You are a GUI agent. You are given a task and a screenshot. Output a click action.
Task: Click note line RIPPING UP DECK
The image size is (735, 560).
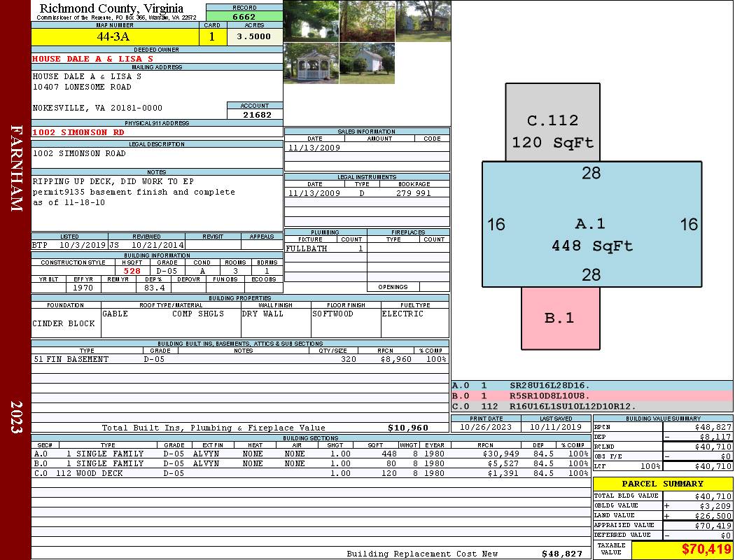[x=113, y=181]
